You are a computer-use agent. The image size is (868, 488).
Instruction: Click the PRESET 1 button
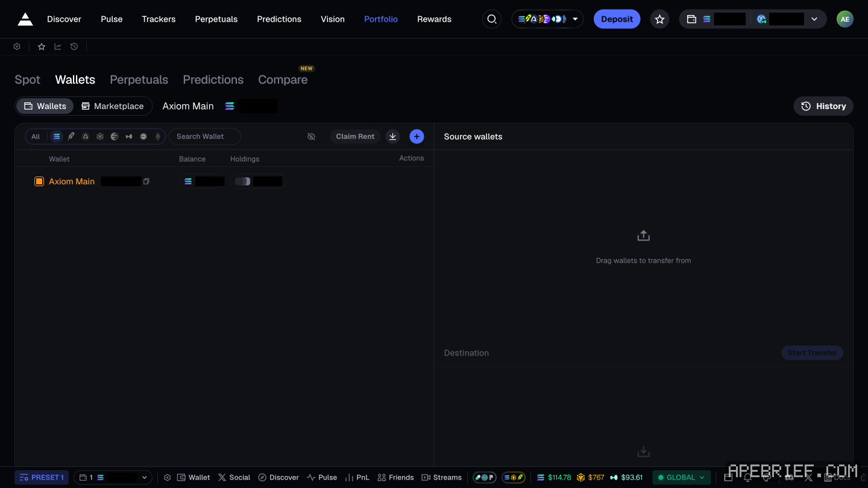point(42,477)
